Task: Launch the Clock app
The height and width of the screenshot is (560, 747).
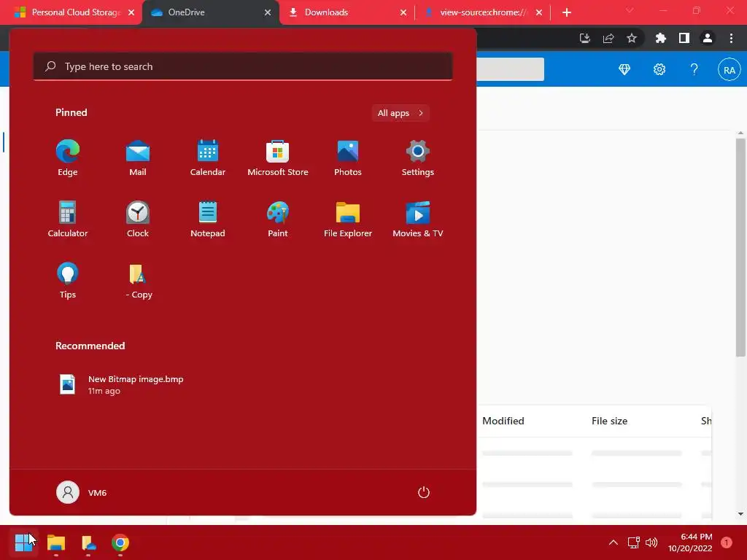Action: (x=138, y=219)
